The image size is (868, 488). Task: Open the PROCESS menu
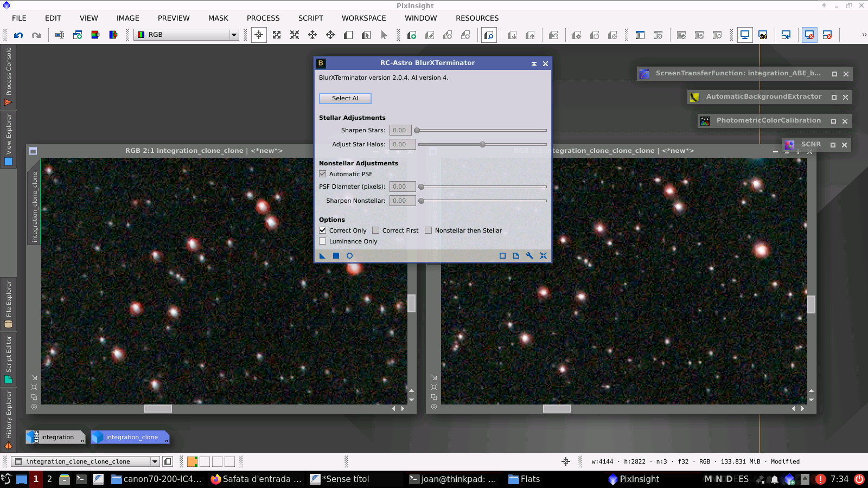[x=263, y=18]
